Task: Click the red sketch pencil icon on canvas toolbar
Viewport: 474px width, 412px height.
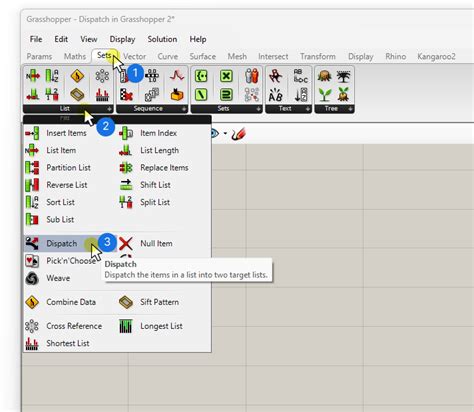Action: tap(239, 134)
